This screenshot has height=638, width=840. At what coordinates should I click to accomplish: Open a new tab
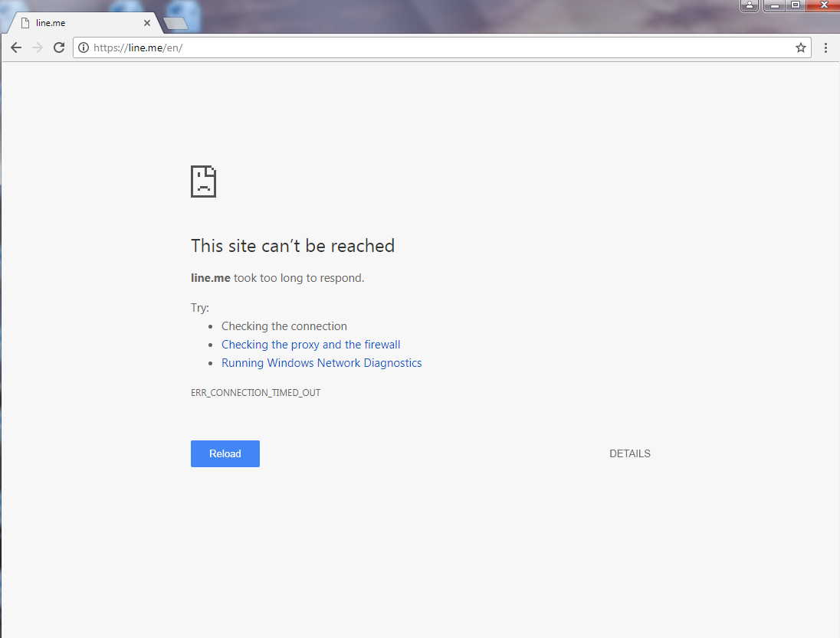point(176,23)
